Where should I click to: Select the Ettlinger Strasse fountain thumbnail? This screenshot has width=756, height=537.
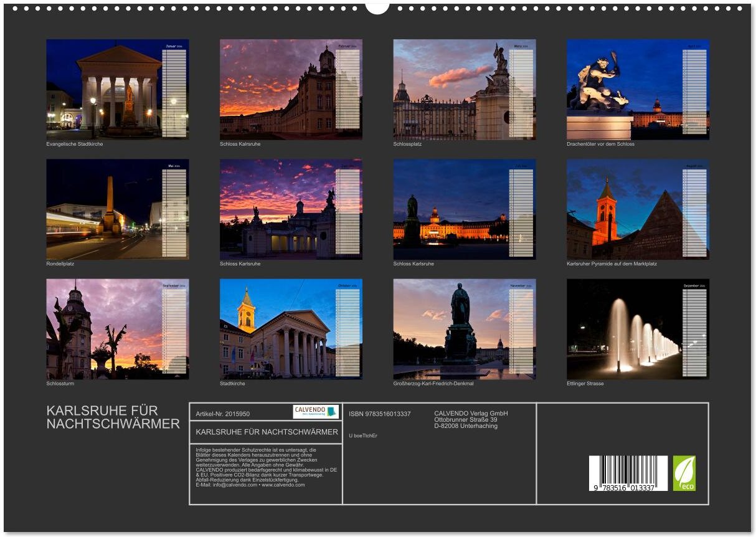(x=638, y=329)
